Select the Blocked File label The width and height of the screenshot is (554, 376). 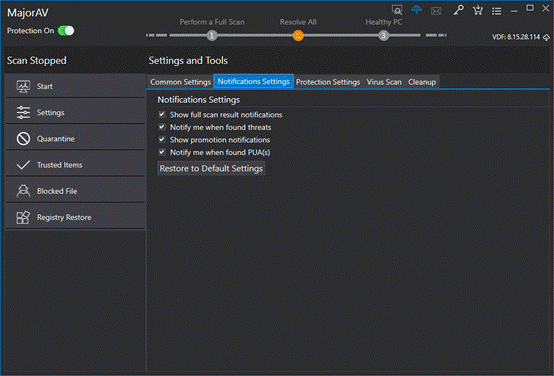[57, 191]
